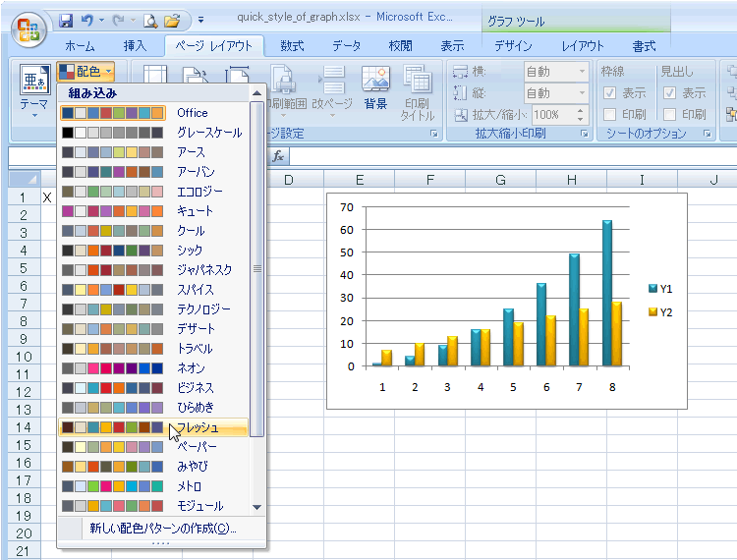Image resolution: width=737 pixels, height=560 pixels.
Task: Undo last action in the quick access toolbar
Action: pyautogui.click(x=87, y=21)
